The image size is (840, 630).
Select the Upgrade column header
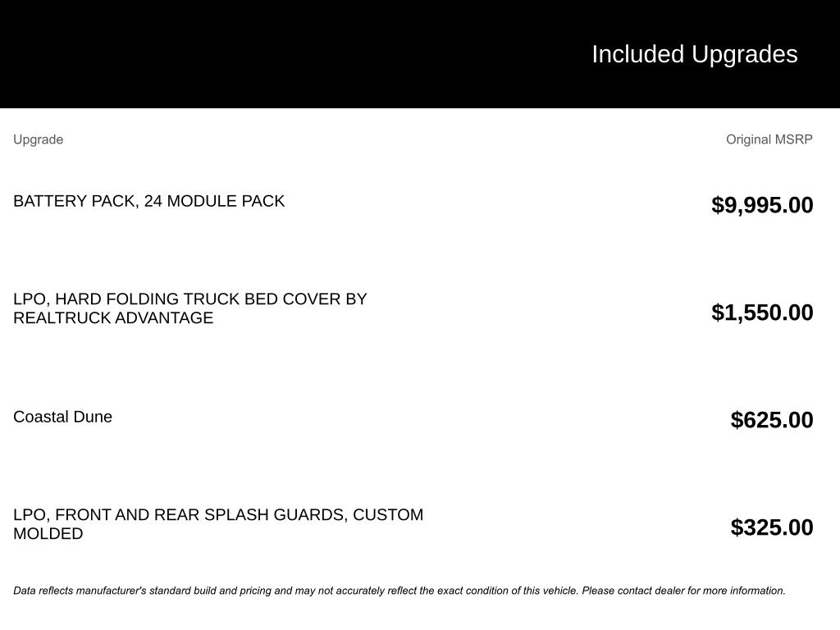(38, 139)
